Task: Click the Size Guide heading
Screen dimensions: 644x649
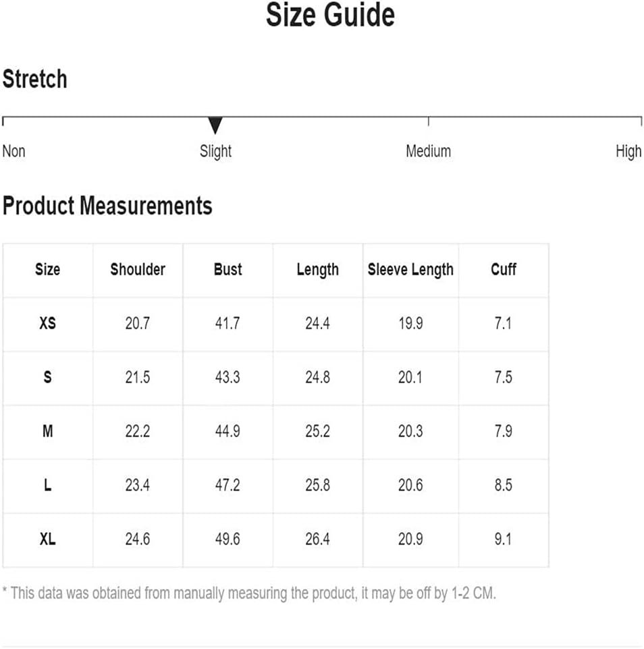Action: (x=330, y=16)
